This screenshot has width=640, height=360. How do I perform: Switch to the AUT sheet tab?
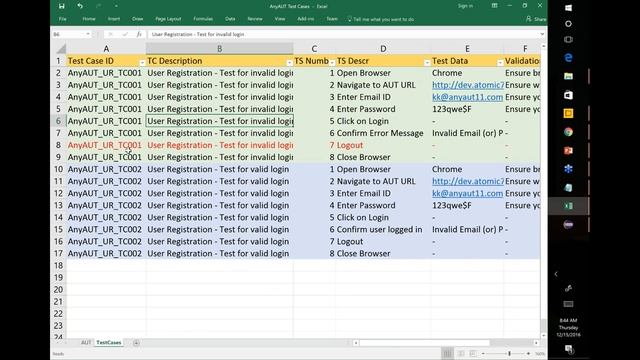click(86, 342)
